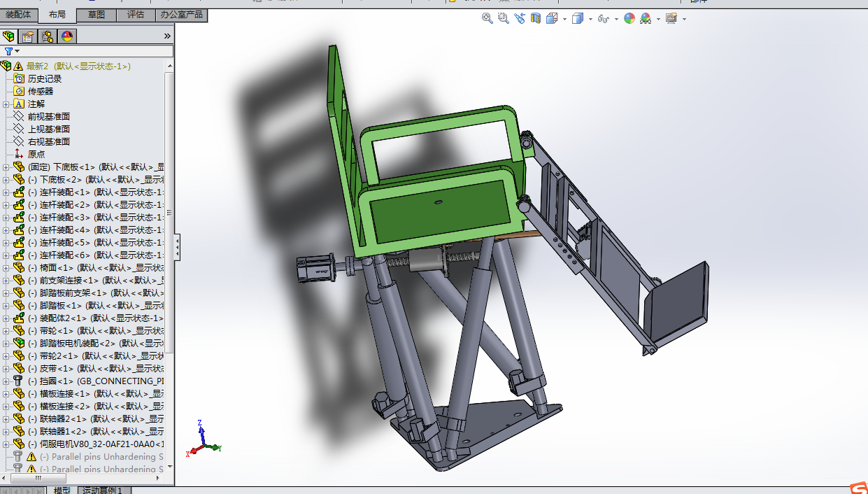Image resolution: width=868 pixels, height=494 pixels.
Task: Expand the panel tabs double-chevron
Action: click(167, 36)
